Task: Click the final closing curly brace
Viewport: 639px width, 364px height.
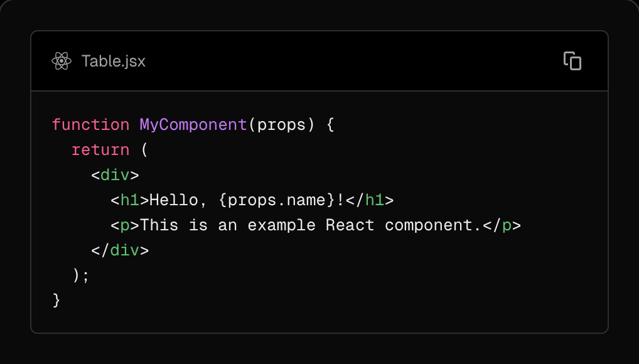Action: [56, 301]
